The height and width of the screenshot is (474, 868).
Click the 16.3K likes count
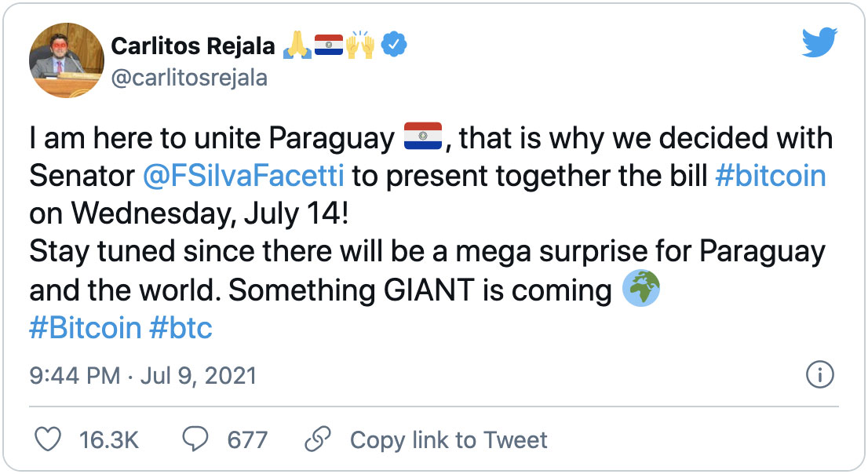click(x=108, y=439)
